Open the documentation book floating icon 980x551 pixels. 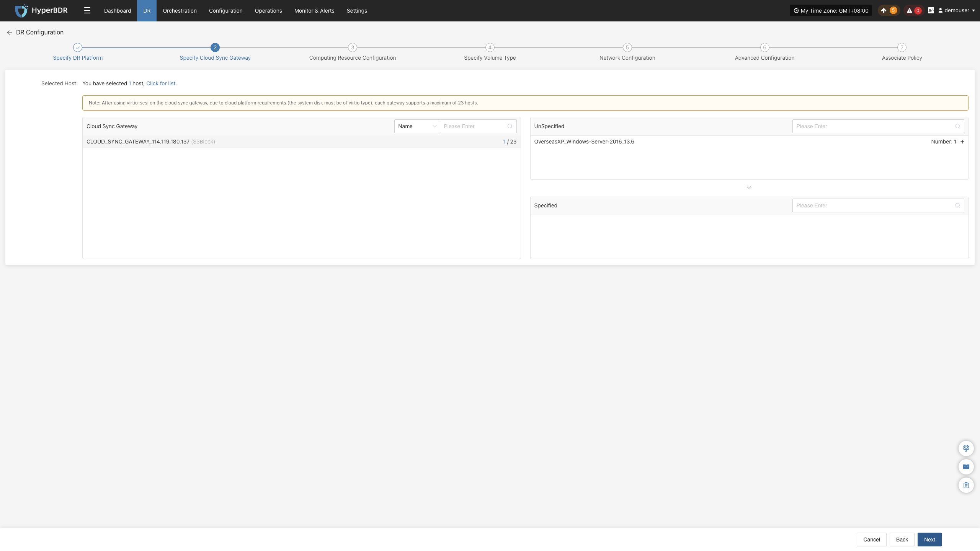966,467
